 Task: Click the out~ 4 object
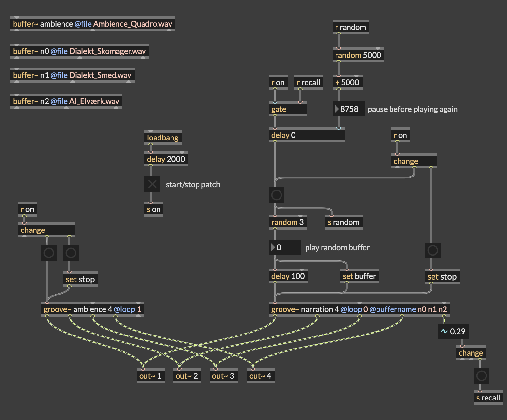coord(260,376)
